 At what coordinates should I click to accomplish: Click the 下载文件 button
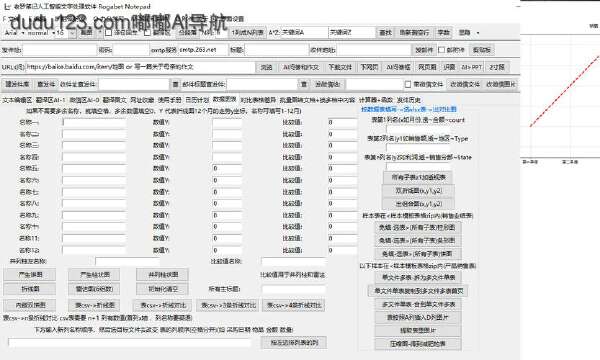[340, 67]
